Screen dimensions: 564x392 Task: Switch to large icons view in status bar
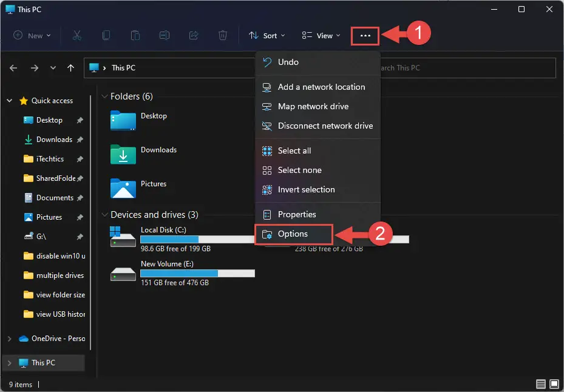(554, 384)
